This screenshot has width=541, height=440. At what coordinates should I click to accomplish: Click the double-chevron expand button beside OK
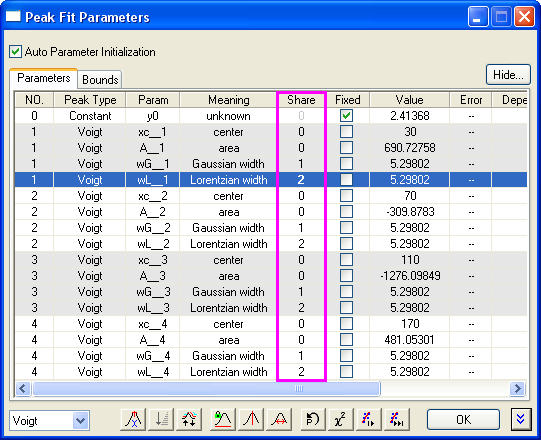[521, 419]
